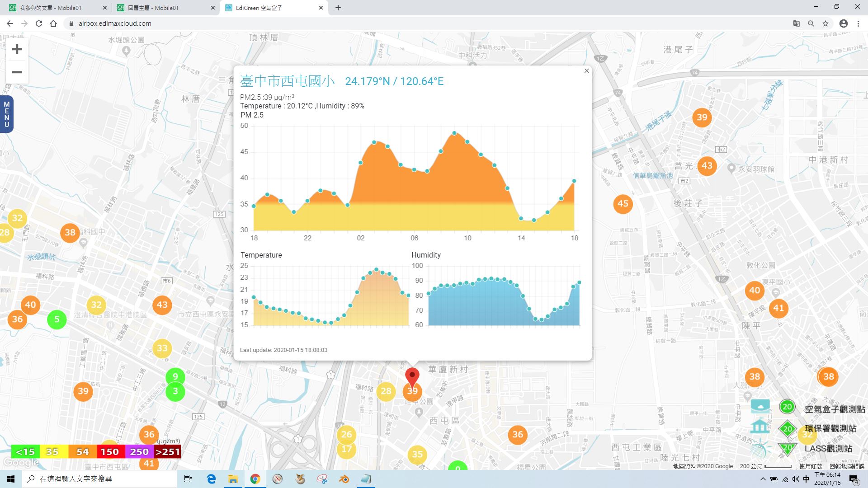Click the green <15 legend swatch

click(x=25, y=452)
